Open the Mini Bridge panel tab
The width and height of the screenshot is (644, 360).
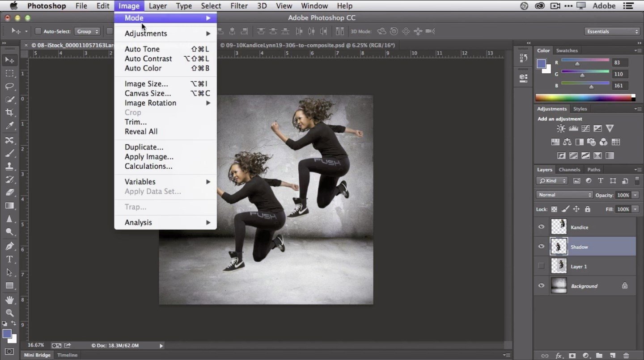click(37, 355)
